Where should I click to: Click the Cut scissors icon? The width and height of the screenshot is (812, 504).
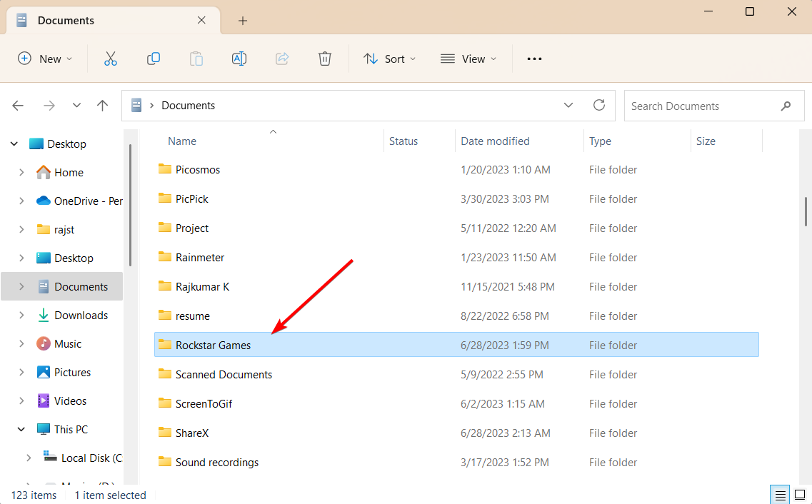(x=110, y=59)
